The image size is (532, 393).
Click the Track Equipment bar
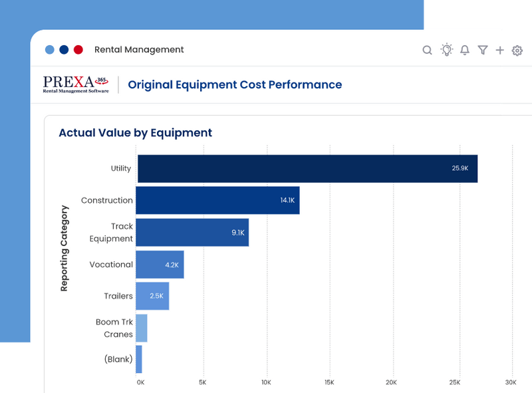point(193,232)
